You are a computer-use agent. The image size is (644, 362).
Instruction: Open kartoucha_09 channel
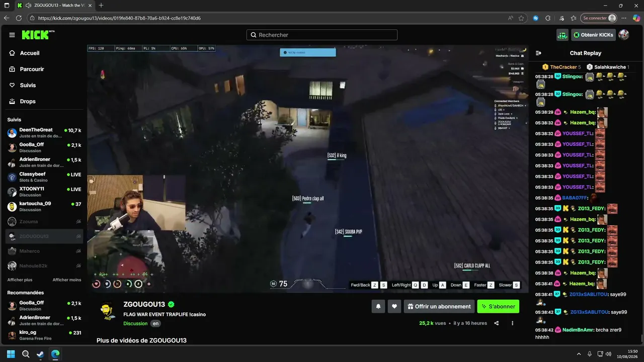click(x=44, y=207)
